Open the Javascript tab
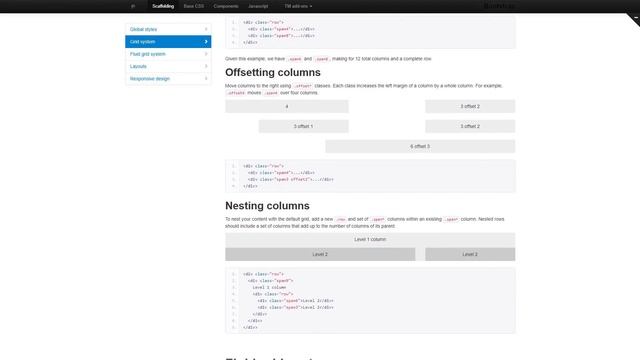The width and height of the screenshot is (640, 360). pos(258,6)
